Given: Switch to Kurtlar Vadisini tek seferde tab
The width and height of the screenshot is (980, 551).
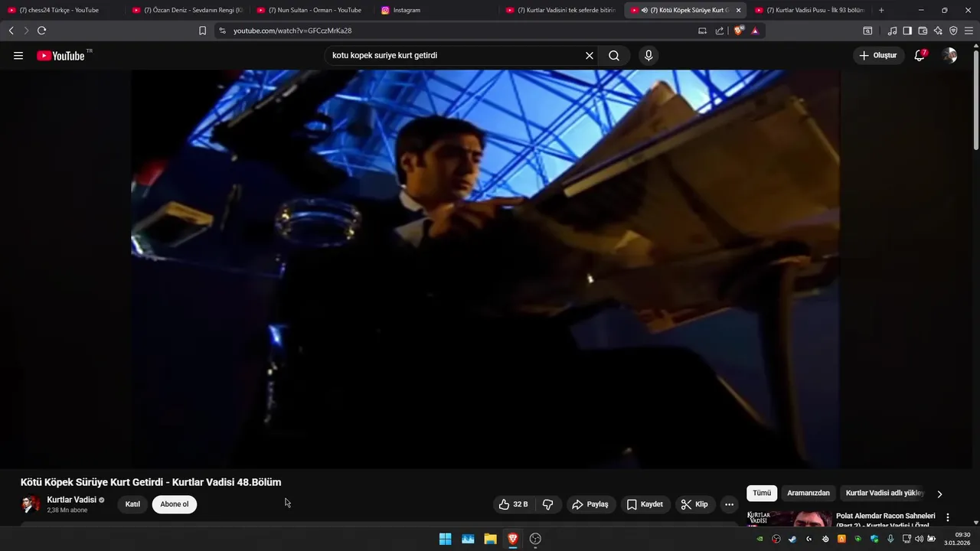Looking at the screenshot, I should pyautogui.click(x=561, y=10).
